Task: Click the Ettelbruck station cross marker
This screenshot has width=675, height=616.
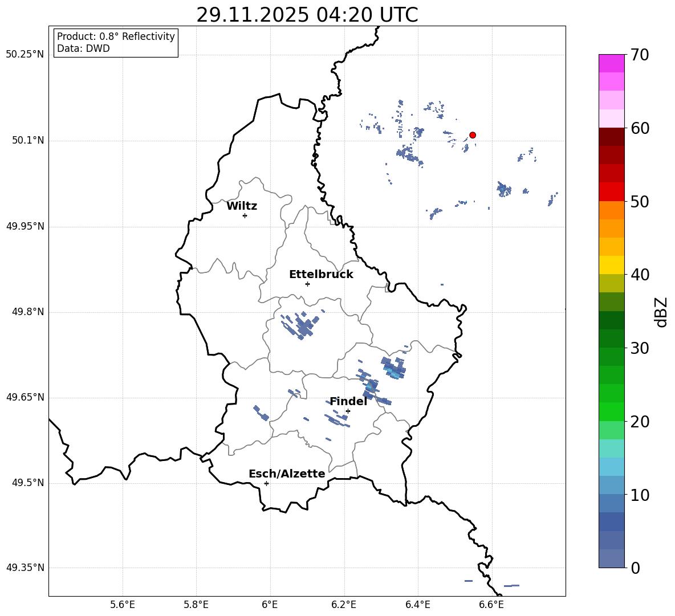Action: pyautogui.click(x=307, y=284)
